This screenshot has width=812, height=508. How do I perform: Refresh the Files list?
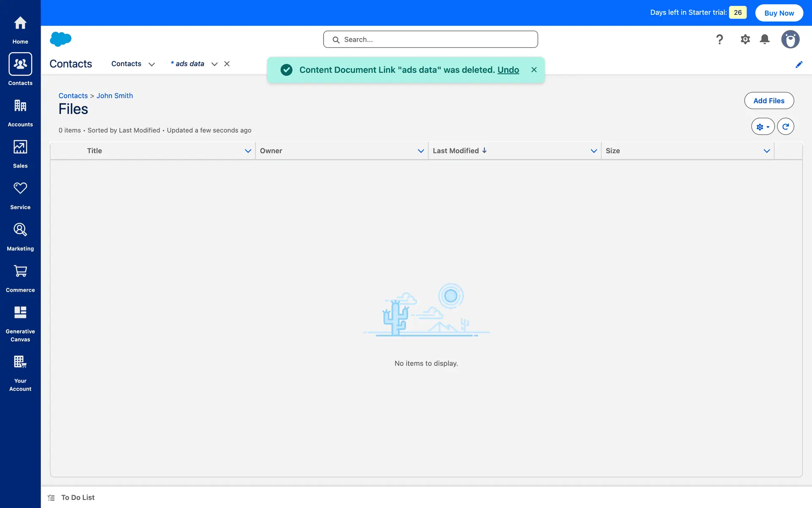[x=785, y=127]
